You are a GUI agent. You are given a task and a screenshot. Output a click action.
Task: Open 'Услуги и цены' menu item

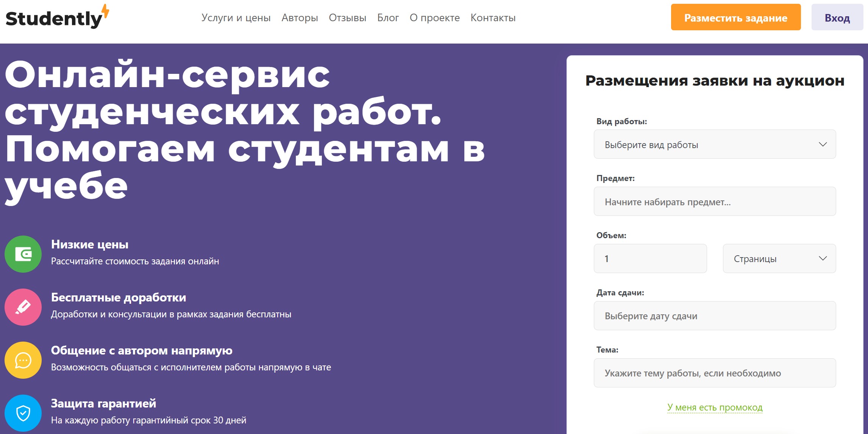[x=236, y=18]
